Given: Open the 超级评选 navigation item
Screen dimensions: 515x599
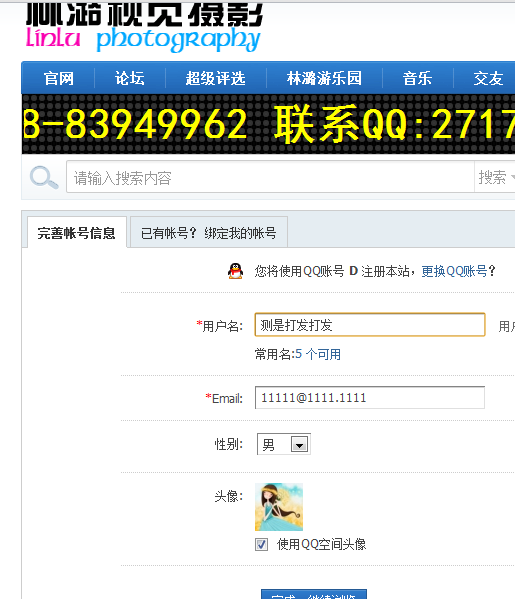Looking at the screenshot, I should 215,78.
